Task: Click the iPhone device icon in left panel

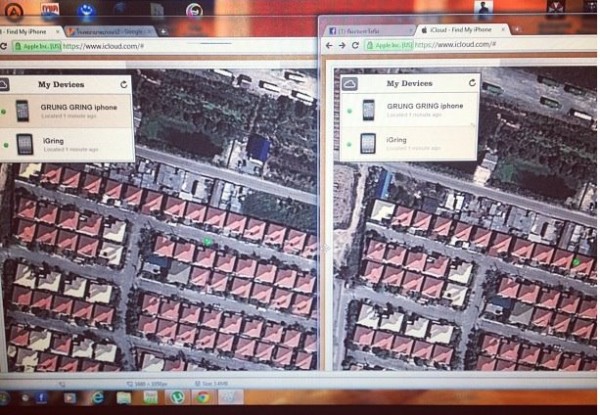Action: tap(23, 111)
